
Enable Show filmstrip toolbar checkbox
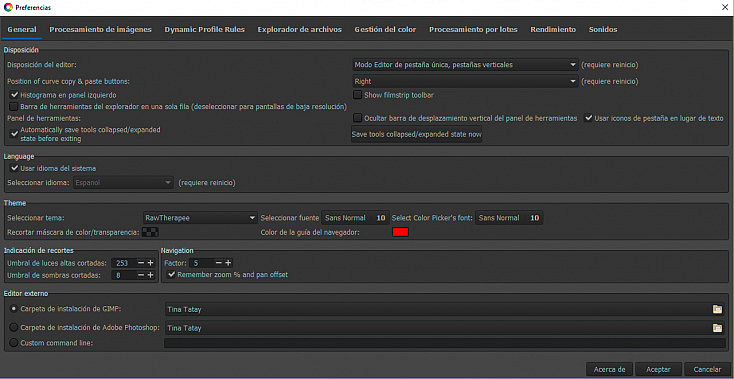pos(358,95)
